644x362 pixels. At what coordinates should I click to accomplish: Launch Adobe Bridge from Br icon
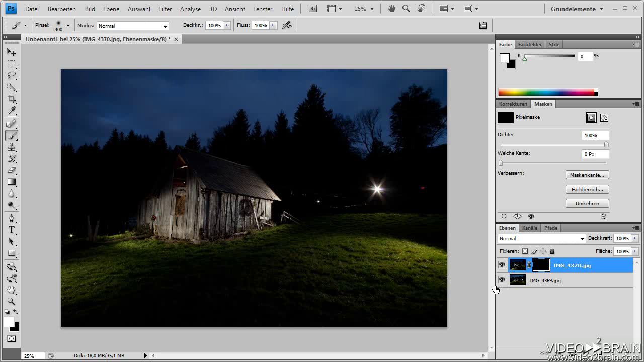point(313,9)
